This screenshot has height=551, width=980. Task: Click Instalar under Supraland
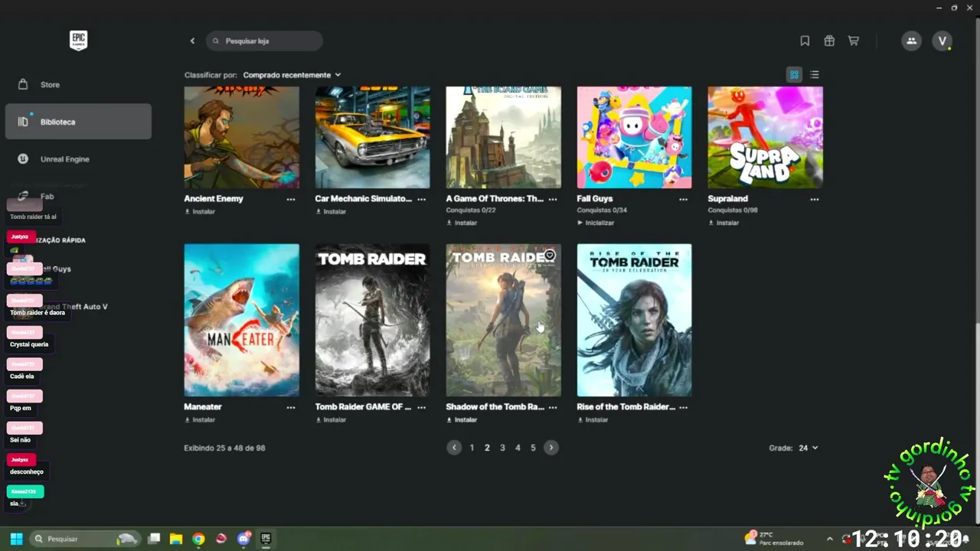[724, 223]
